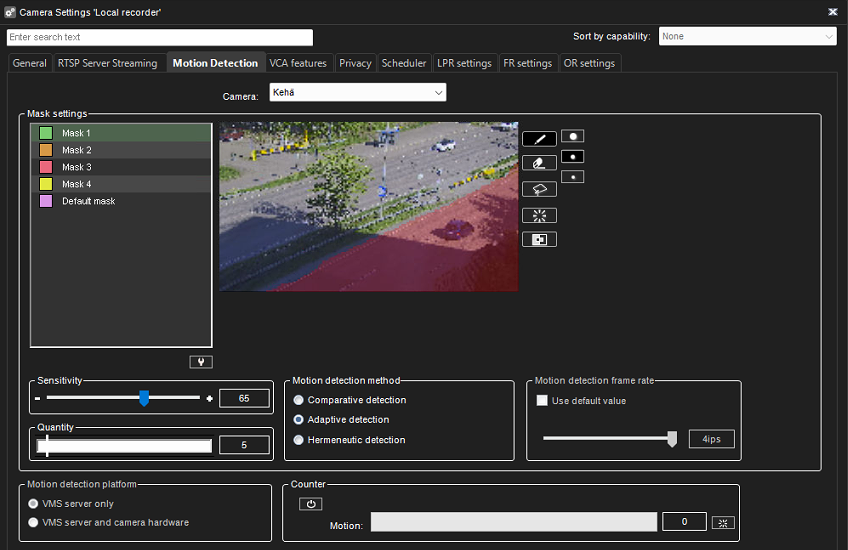Image resolution: width=848 pixels, height=550 pixels.
Task: Enable Use default value checkbox
Action: point(542,400)
